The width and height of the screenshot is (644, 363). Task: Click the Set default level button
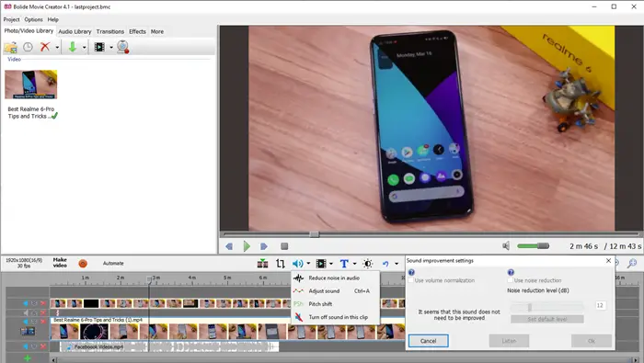(x=547, y=319)
